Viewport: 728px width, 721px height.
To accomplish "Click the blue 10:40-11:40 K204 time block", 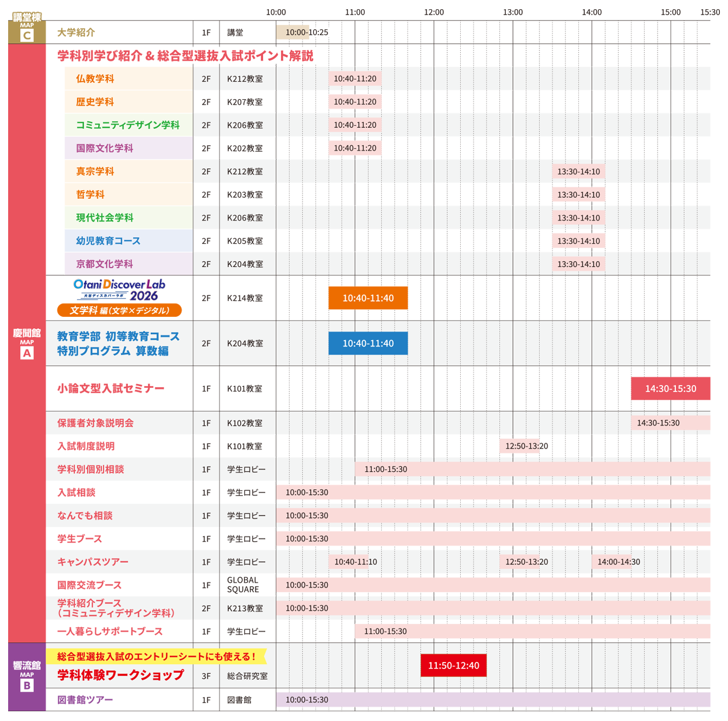I will tap(368, 343).
